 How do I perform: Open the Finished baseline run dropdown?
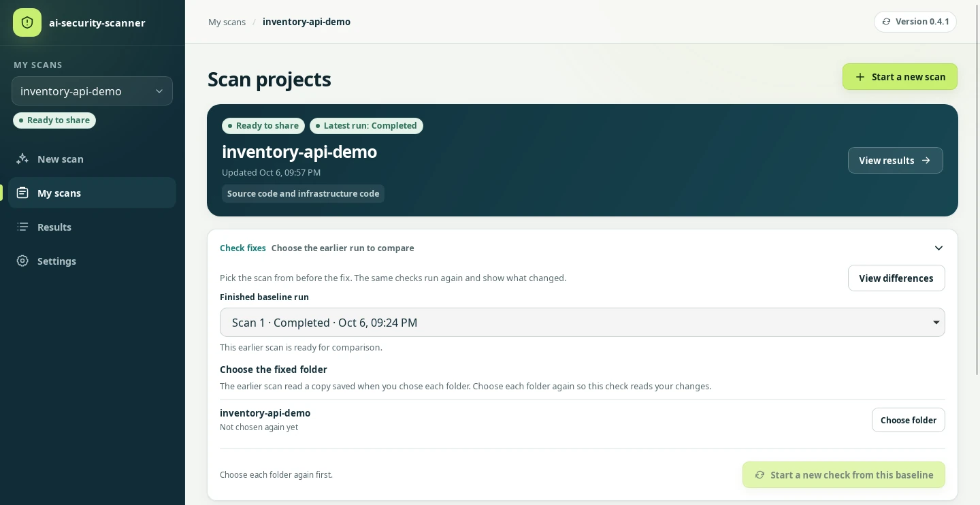[x=582, y=323]
